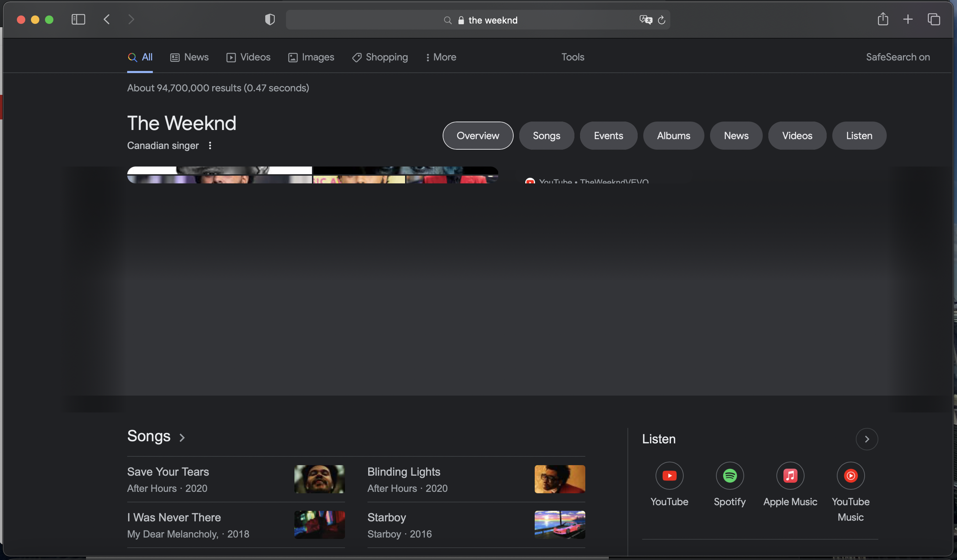Image resolution: width=957 pixels, height=560 pixels.
Task: Click the Safari sidebar toggle icon
Action: 78,19
